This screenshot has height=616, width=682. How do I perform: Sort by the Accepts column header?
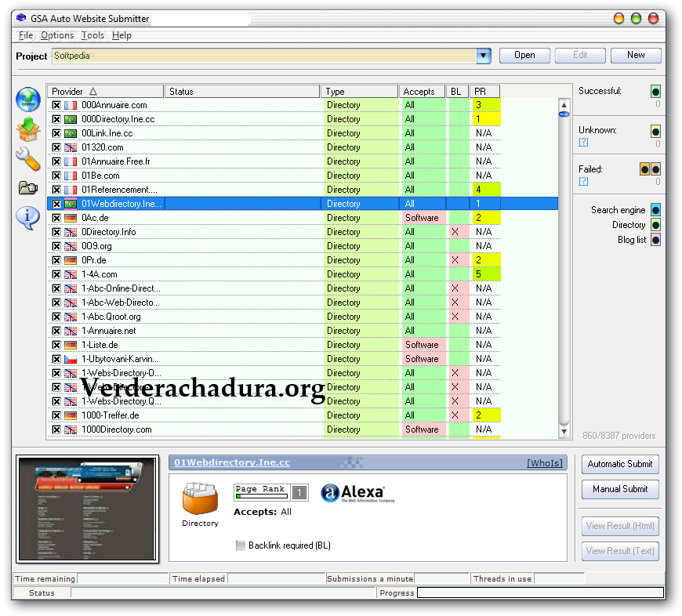click(422, 91)
